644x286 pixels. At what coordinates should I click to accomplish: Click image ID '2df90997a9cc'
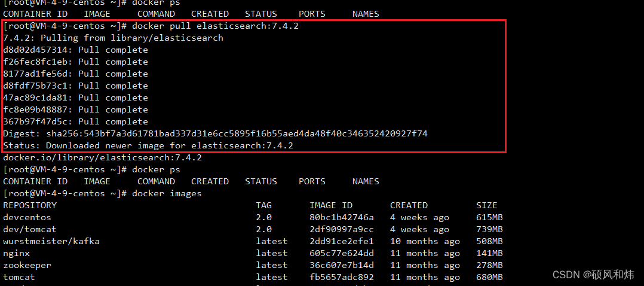tap(342, 229)
